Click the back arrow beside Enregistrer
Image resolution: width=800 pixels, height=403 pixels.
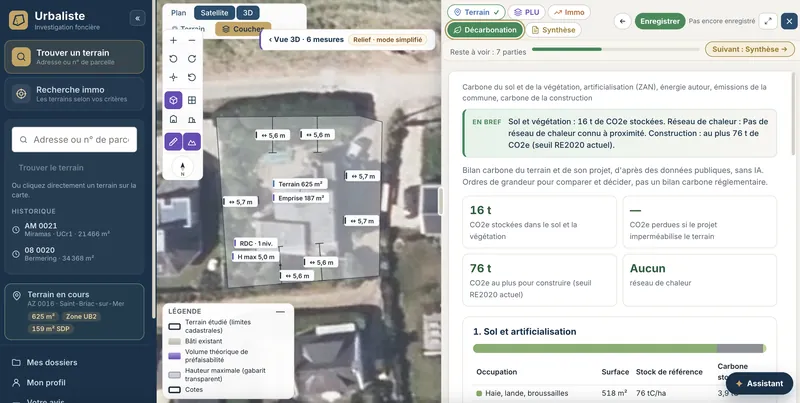coord(622,21)
